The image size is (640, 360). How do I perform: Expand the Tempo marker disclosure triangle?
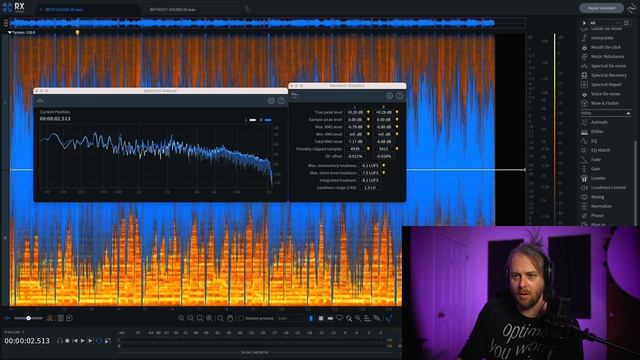(10, 33)
